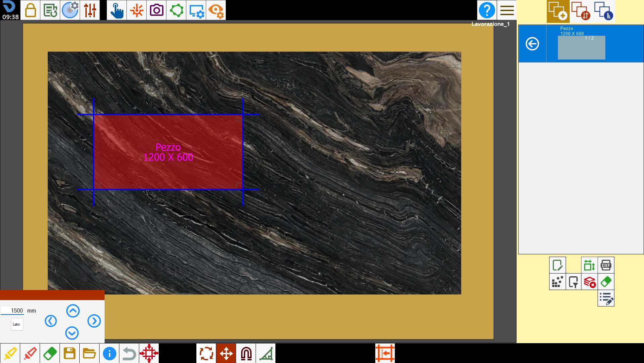The height and width of the screenshot is (363, 644).
Task: Click the right arrow move button
Action: (x=94, y=321)
